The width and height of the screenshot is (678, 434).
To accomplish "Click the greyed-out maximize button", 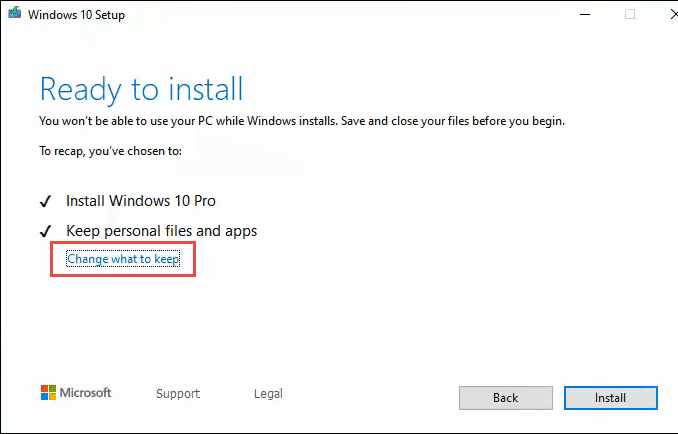I will pos(630,15).
